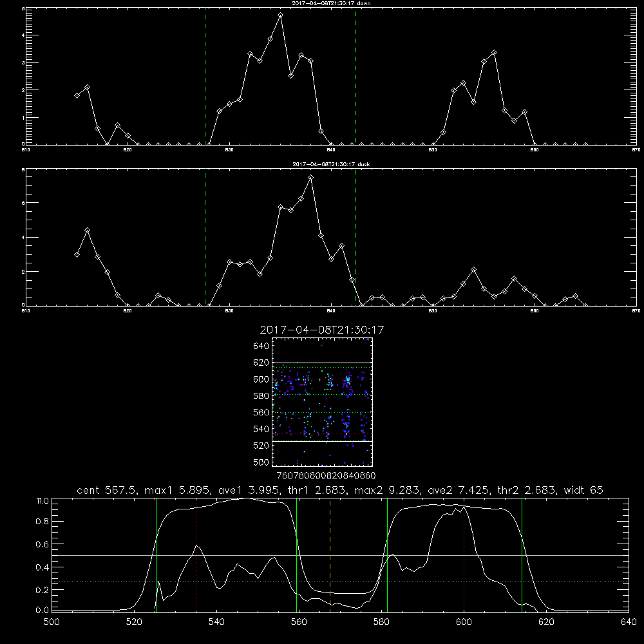Click the x-axis label 600 in bottom plot
The width and height of the screenshot is (644, 644).
(x=464, y=622)
